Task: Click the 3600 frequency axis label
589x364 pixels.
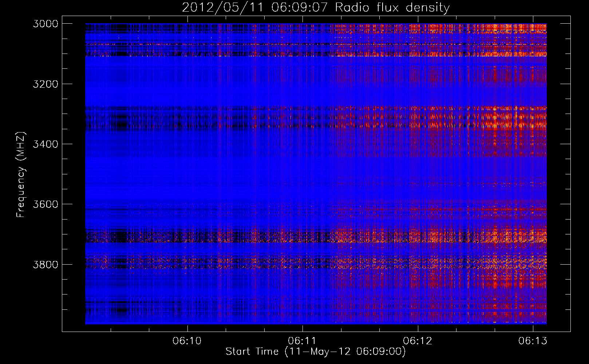Action: [x=46, y=204]
